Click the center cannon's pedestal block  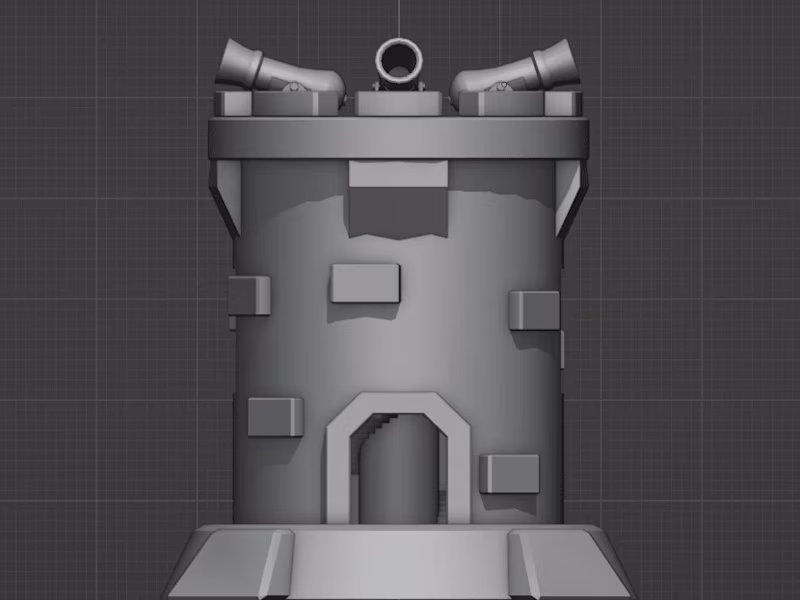(x=398, y=104)
